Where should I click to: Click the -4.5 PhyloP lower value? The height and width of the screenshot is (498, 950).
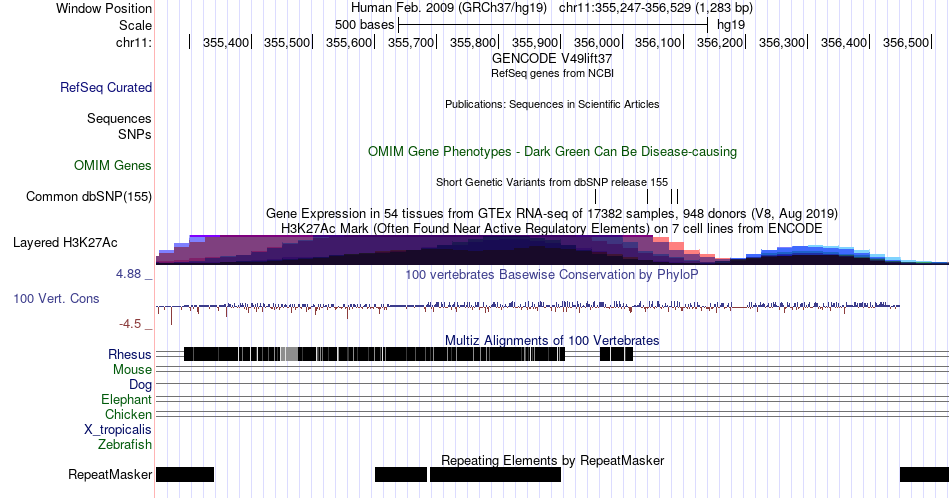click(130, 324)
